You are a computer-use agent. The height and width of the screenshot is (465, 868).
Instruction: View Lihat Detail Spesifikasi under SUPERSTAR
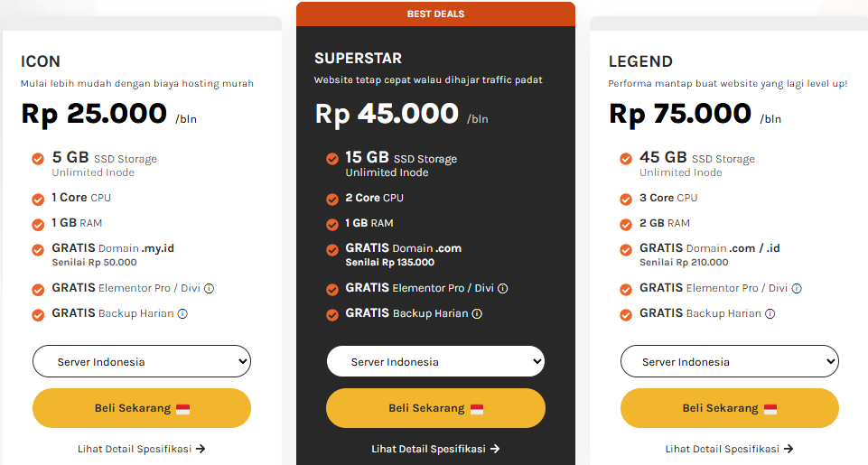[x=435, y=449]
